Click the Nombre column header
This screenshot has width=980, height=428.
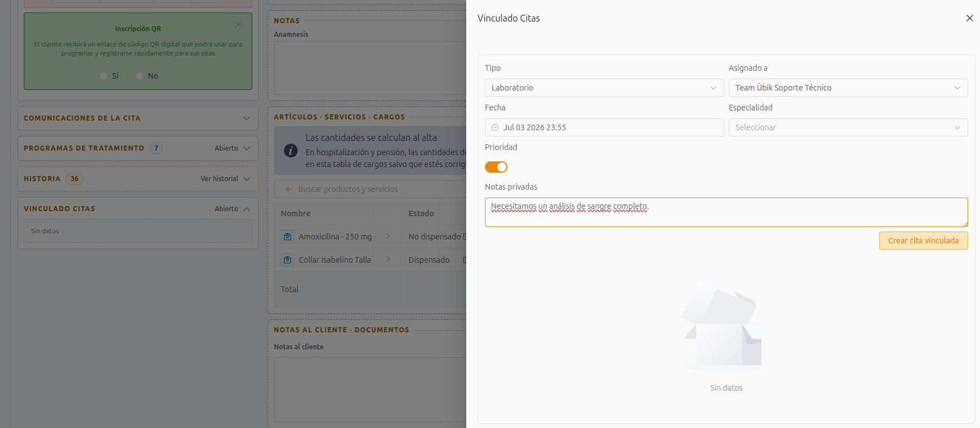click(295, 213)
